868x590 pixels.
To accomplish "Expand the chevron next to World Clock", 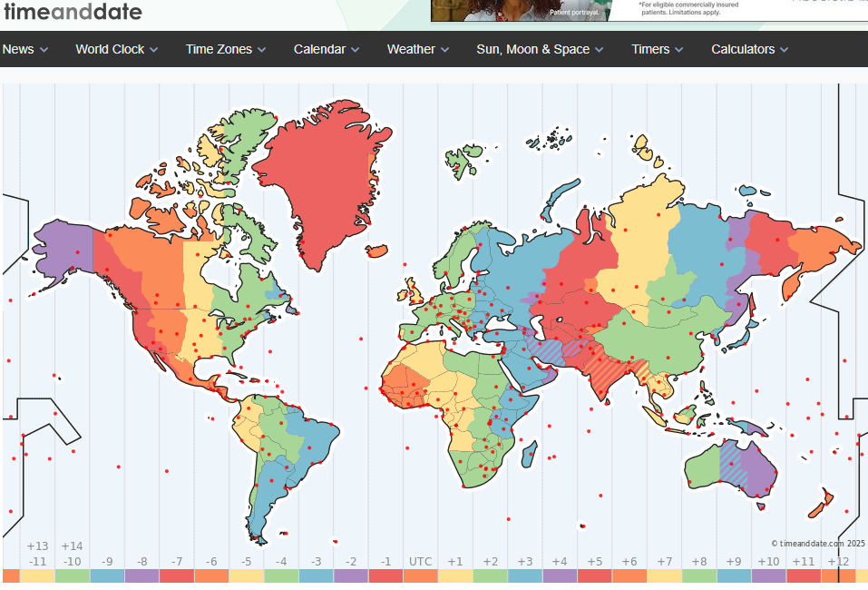I will [154, 50].
